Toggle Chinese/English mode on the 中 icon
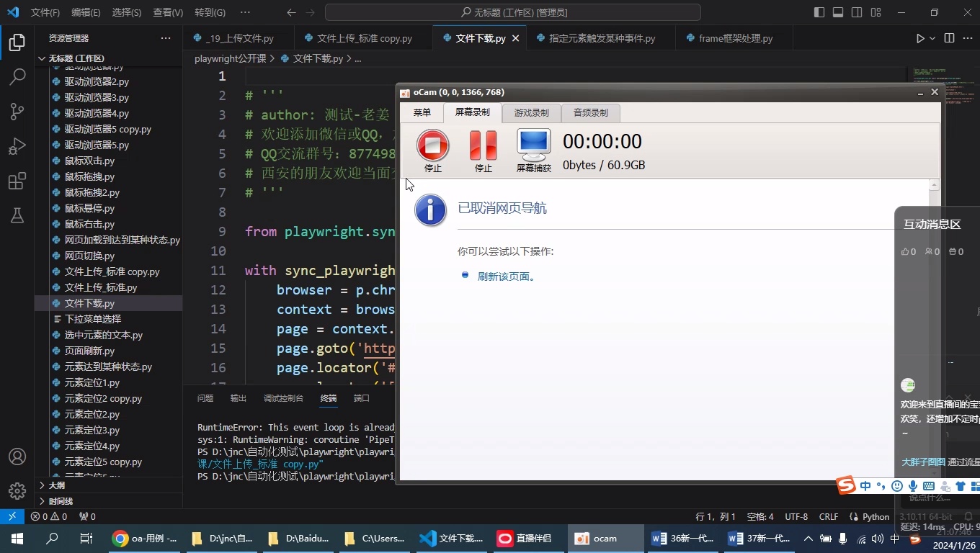The height and width of the screenshot is (553, 980). (x=865, y=486)
